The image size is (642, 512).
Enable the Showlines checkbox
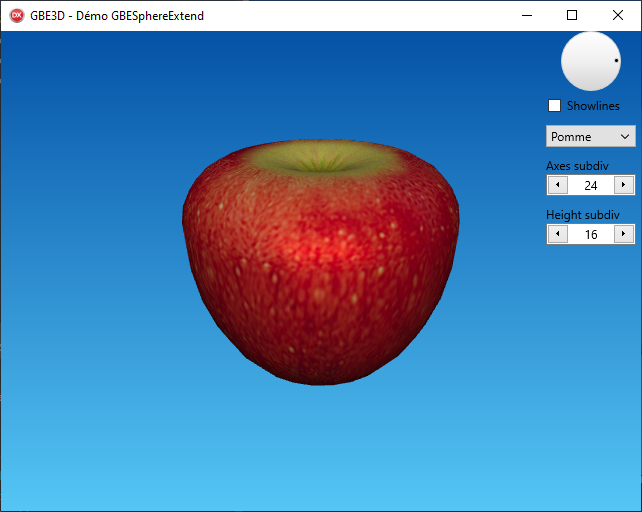554,106
